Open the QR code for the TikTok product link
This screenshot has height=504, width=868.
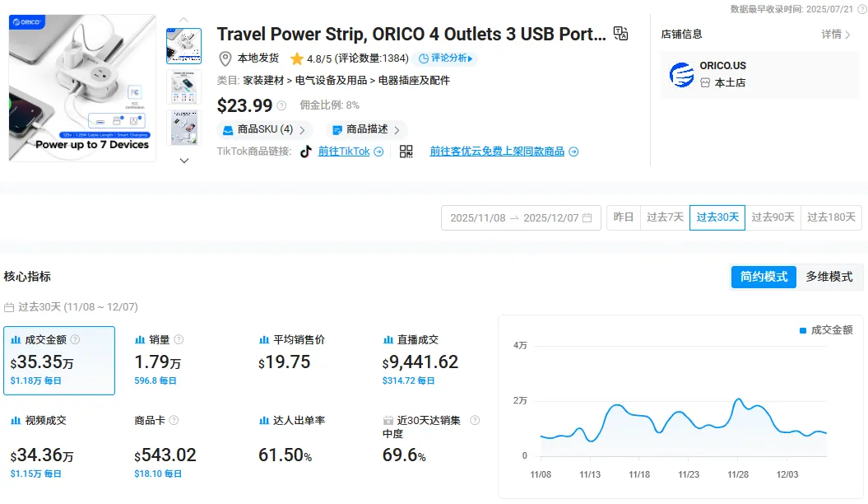pos(406,152)
